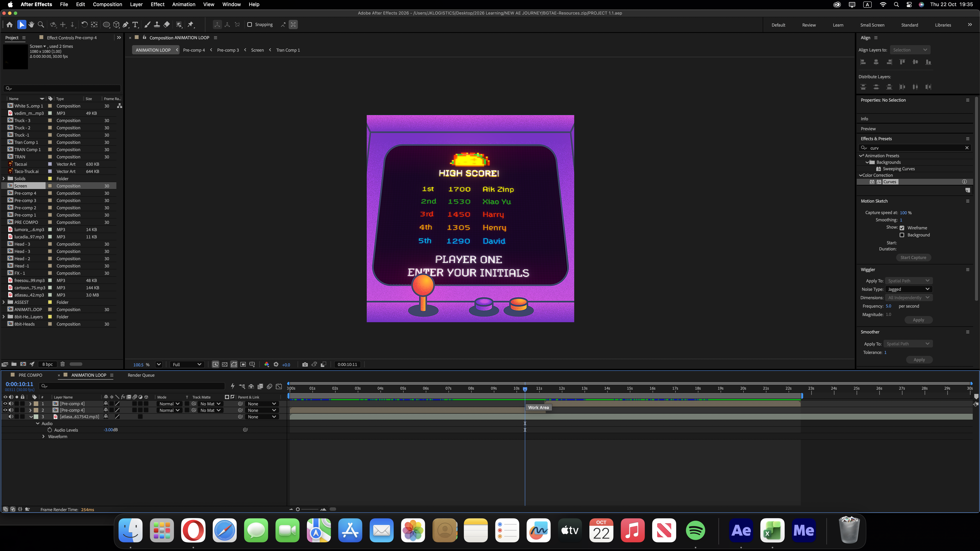980x551 pixels.
Task: Select the Brush tool
Action: (x=147, y=25)
